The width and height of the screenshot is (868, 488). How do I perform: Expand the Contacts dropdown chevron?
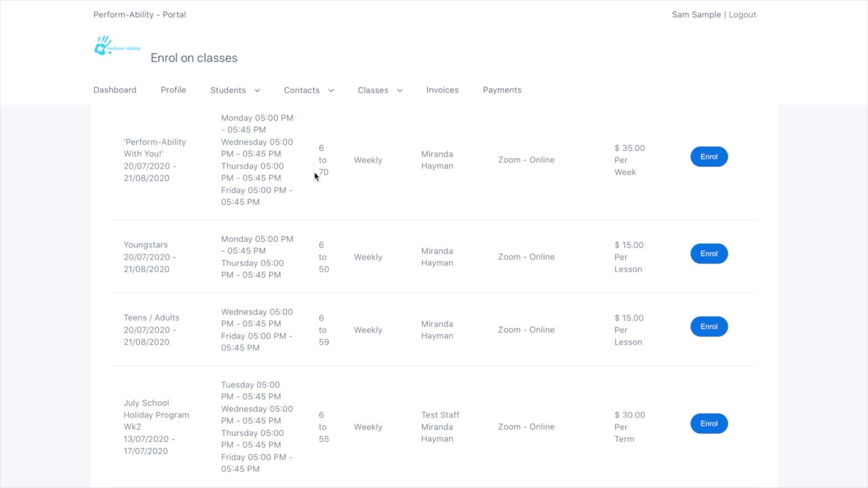click(331, 90)
